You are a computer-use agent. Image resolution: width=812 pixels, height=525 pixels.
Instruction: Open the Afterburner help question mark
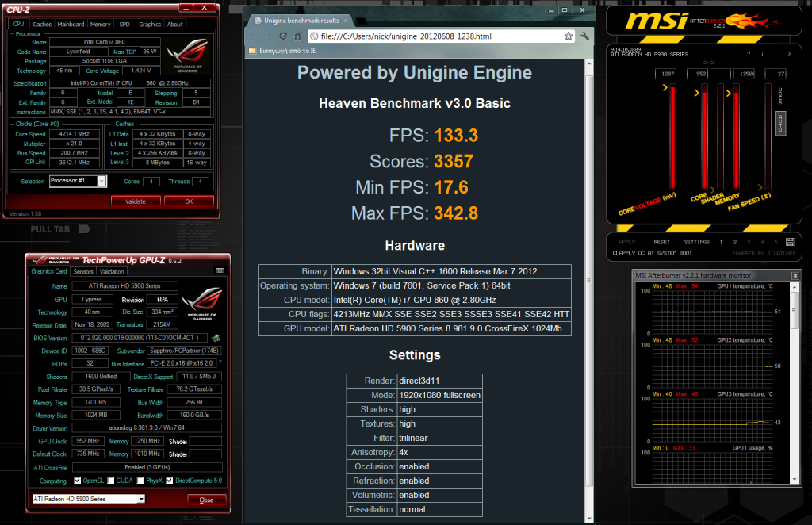pyautogui.click(x=749, y=54)
